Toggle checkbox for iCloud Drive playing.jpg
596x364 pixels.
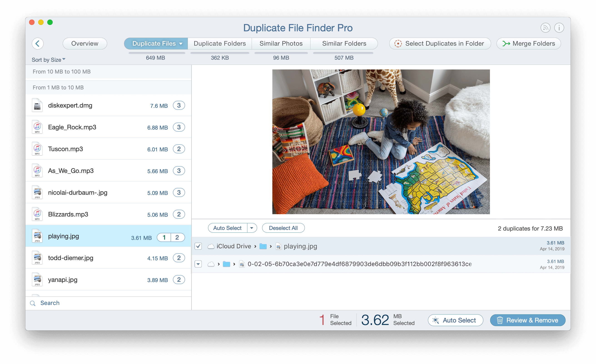(199, 246)
